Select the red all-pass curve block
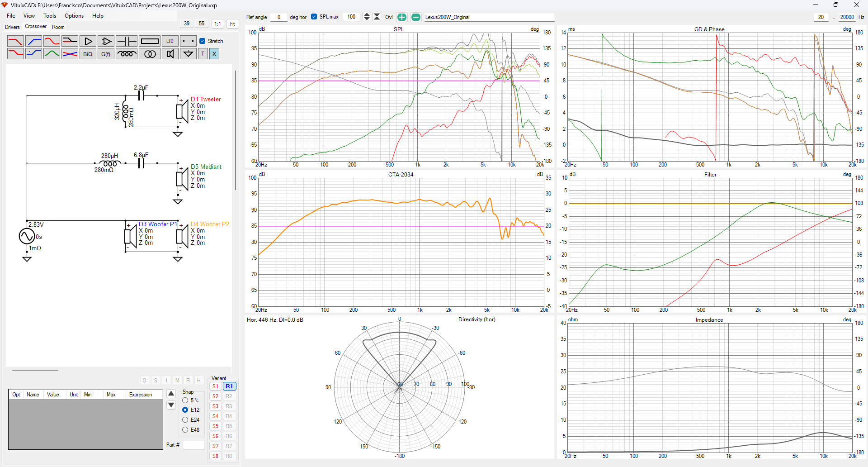The width and height of the screenshot is (868, 467). pos(52,41)
